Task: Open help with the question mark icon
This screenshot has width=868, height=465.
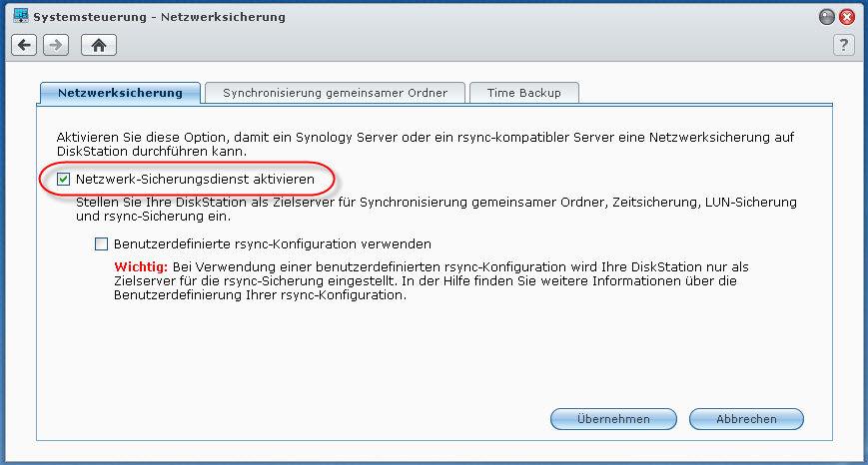Action: (844, 45)
